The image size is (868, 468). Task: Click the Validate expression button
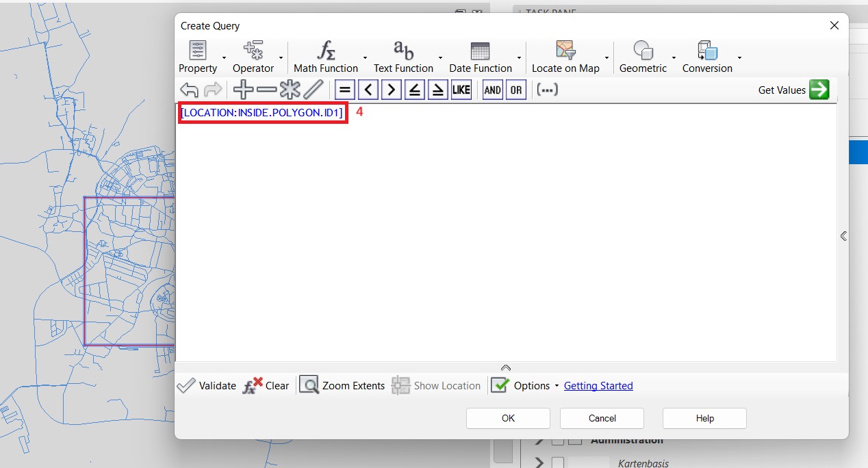click(x=207, y=386)
